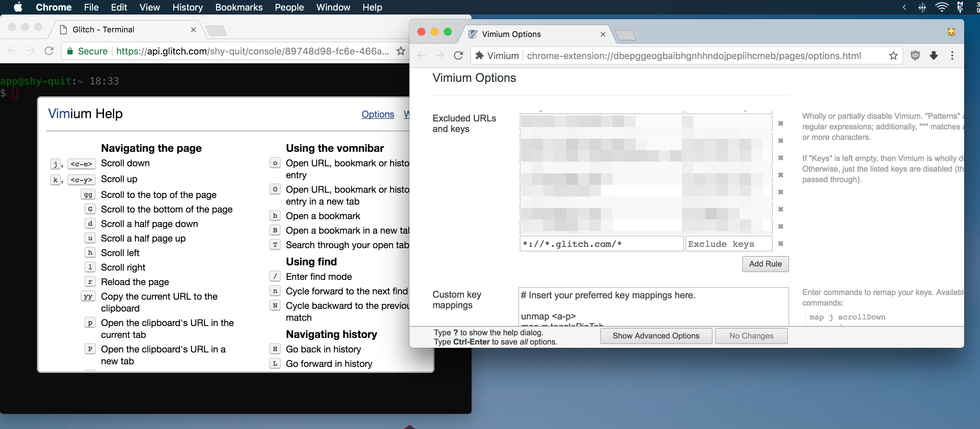This screenshot has width=980, height=429.
Task: Click the cat emoji in the tab strip
Action: (951, 32)
